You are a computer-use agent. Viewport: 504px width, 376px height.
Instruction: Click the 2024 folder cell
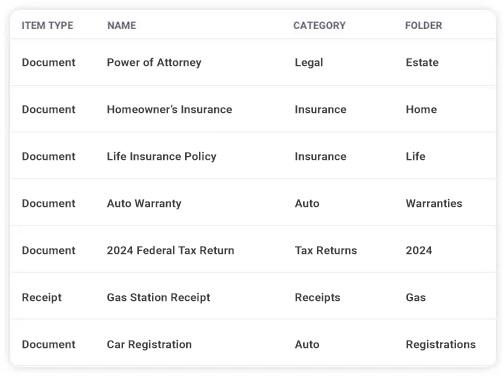pos(419,250)
